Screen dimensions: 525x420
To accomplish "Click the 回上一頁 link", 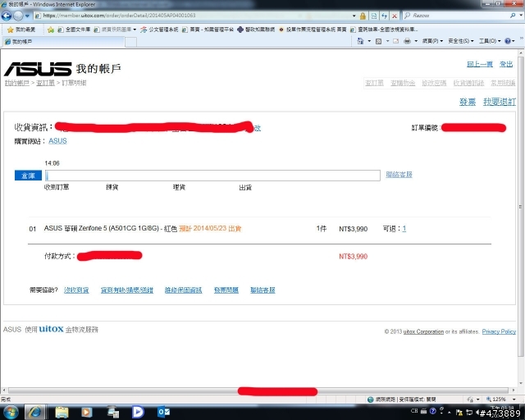I will pos(480,64).
